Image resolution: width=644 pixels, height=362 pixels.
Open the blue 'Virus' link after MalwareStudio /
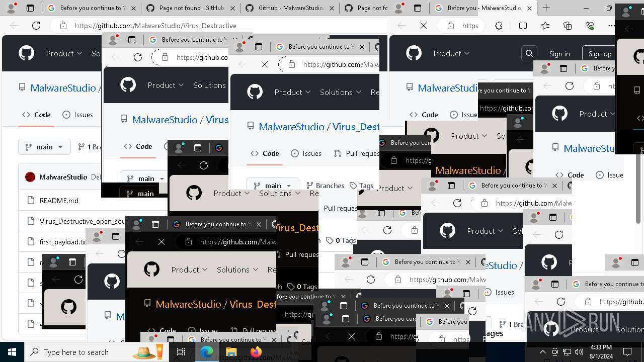(217, 120)
